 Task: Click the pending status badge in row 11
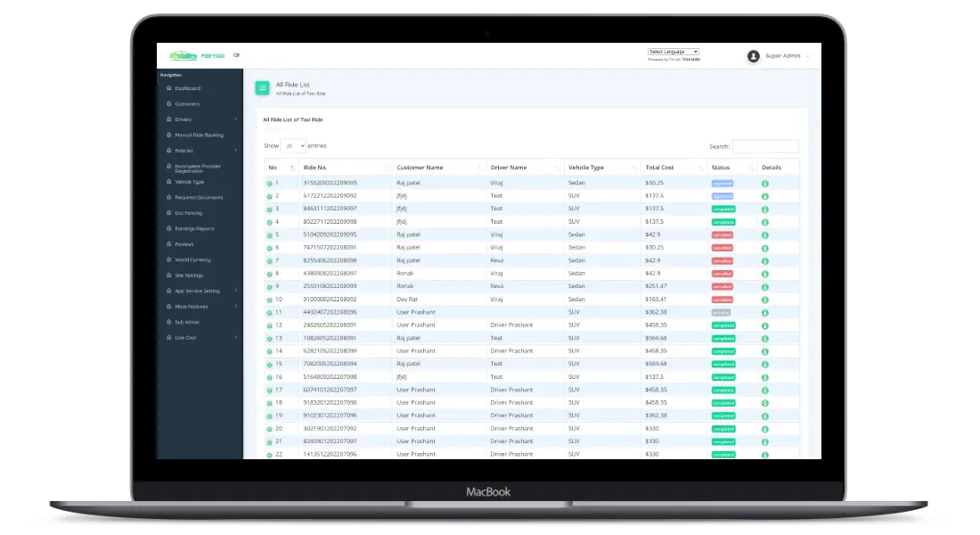tap(722, 313)
